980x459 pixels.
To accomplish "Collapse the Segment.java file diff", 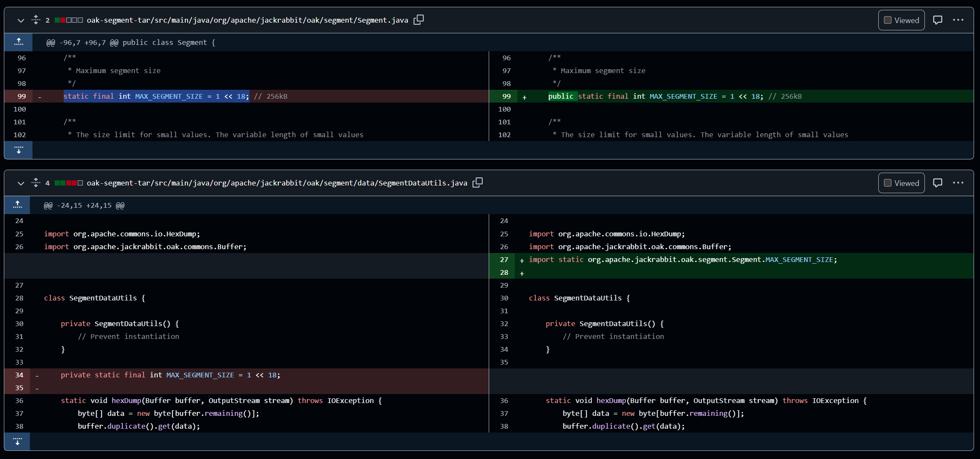I will (21, 20).
